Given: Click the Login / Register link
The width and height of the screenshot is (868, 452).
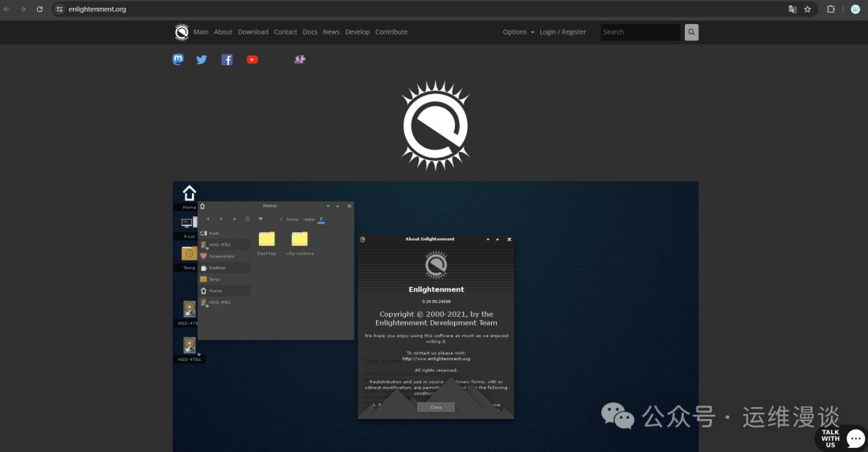Looking at the screenshot, I should pos(563,32).
